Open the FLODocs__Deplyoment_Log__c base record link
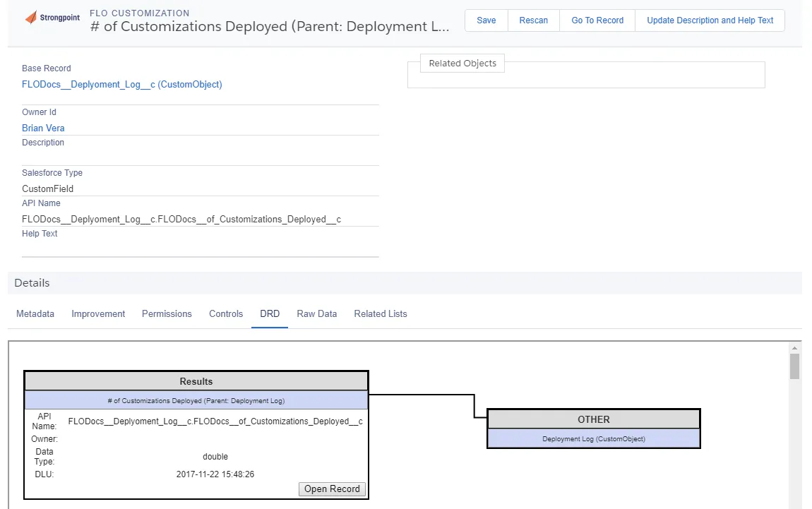Viewport: 812px width, 509px height. [121, 85]
